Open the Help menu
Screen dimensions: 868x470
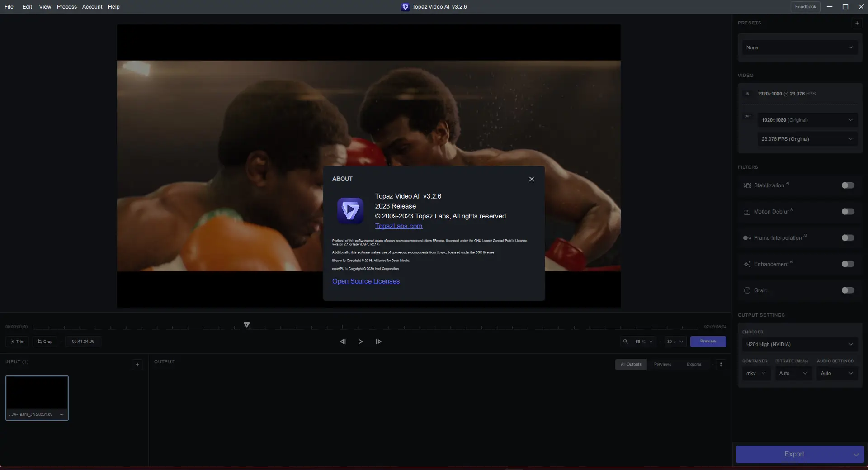pos(114,7)
